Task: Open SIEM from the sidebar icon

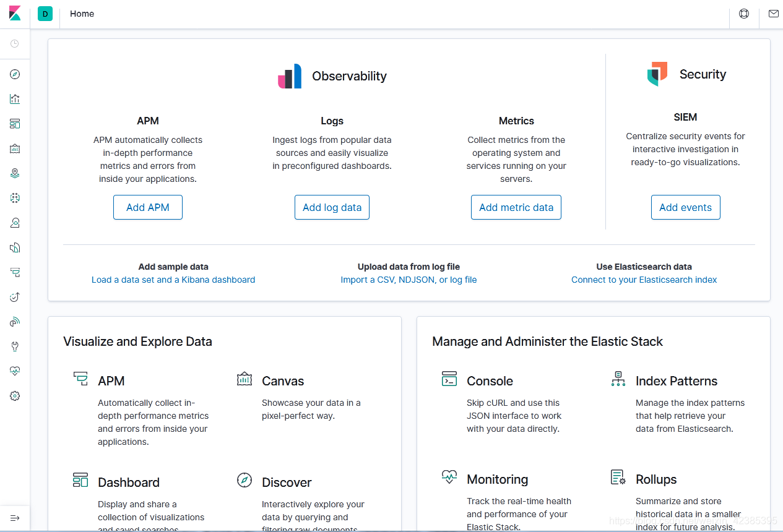Action: click(15, 322)
